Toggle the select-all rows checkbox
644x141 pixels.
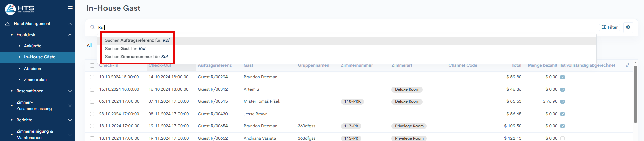click(92, 65)
